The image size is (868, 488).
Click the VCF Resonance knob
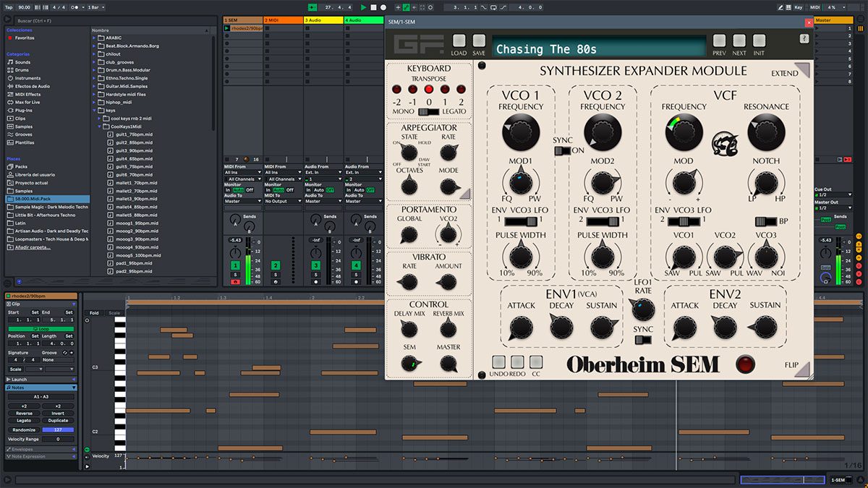(x=767, y=133)
